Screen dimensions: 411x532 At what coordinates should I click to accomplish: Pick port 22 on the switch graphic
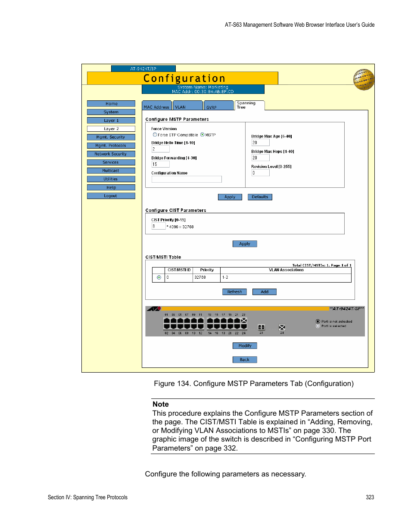(237, 327)
